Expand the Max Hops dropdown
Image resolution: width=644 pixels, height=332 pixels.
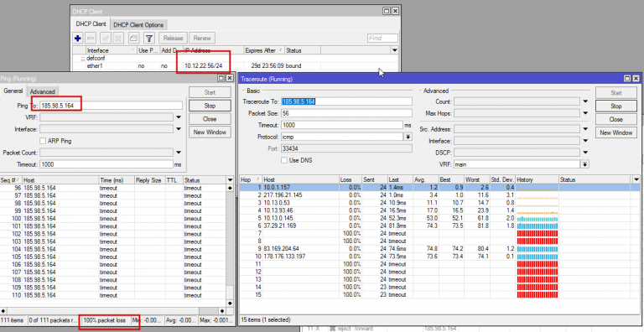click(x=585, y=113)
